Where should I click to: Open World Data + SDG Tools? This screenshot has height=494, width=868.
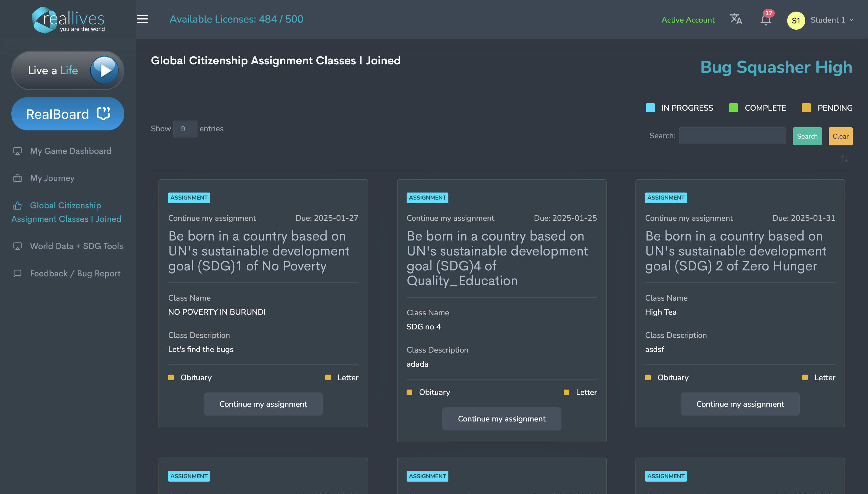tap(76, 246)
